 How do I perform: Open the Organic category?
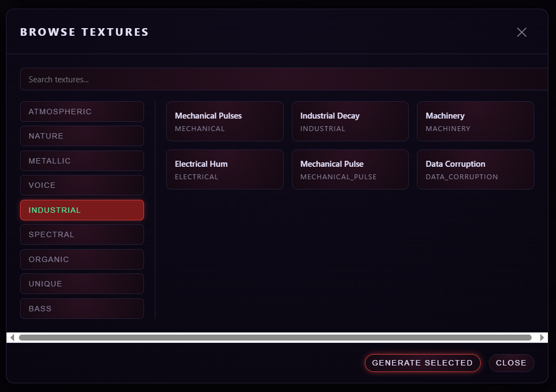[x=82, y=259]
